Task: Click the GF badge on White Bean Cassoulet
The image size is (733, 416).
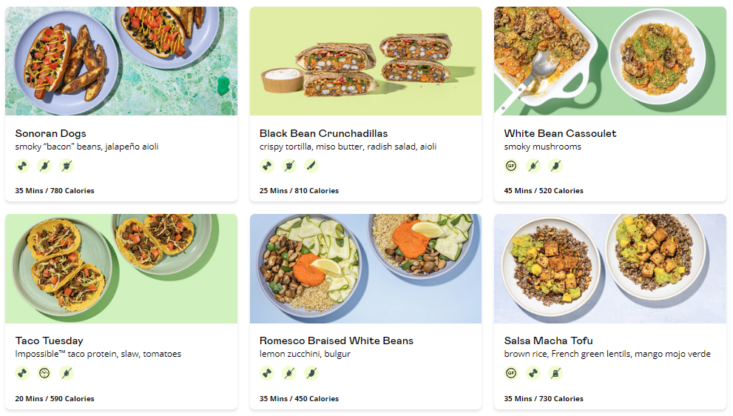Action: point(511,166)
